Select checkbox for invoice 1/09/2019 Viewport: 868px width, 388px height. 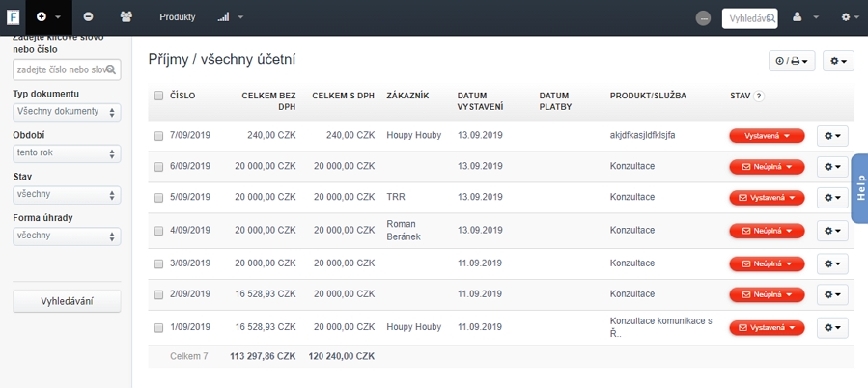coord(158,328)
